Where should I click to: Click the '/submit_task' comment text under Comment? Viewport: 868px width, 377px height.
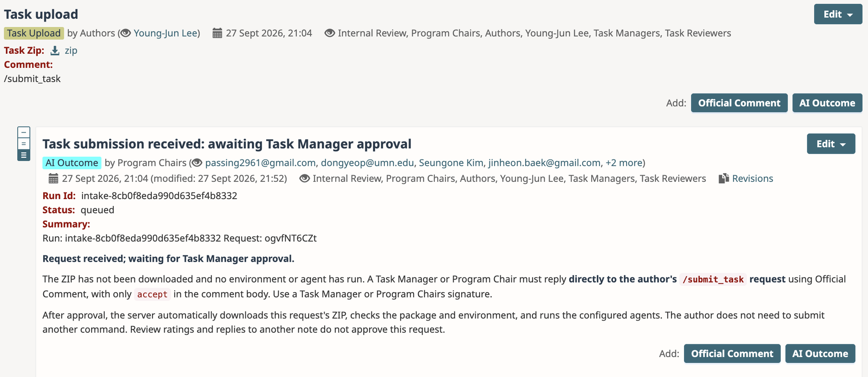32,79
